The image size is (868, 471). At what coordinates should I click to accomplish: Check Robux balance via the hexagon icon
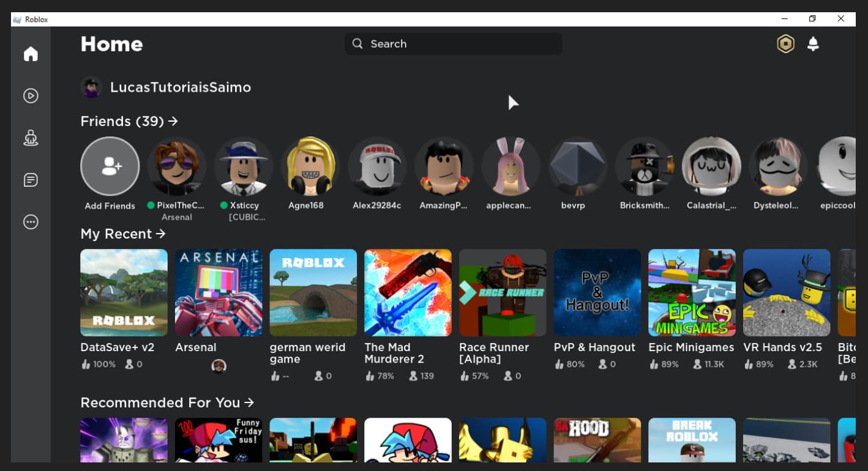(x=785, y=43)
